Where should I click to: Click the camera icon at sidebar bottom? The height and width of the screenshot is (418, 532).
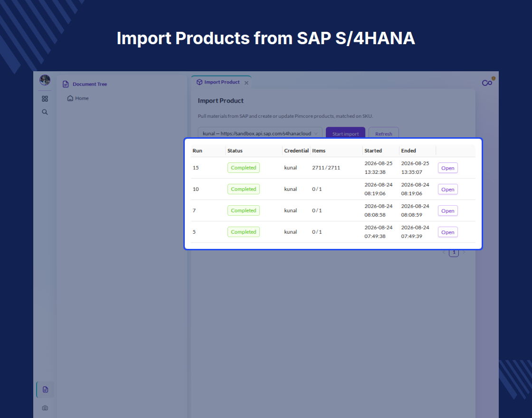45,408
